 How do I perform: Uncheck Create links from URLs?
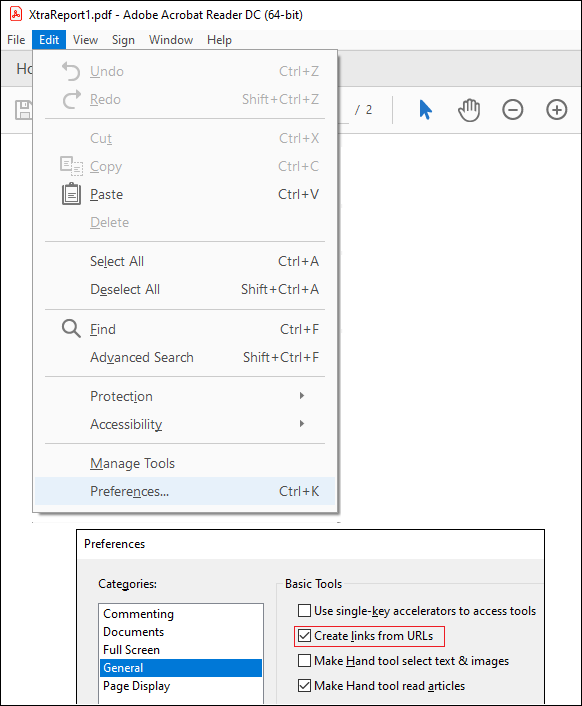pos(304,636)
